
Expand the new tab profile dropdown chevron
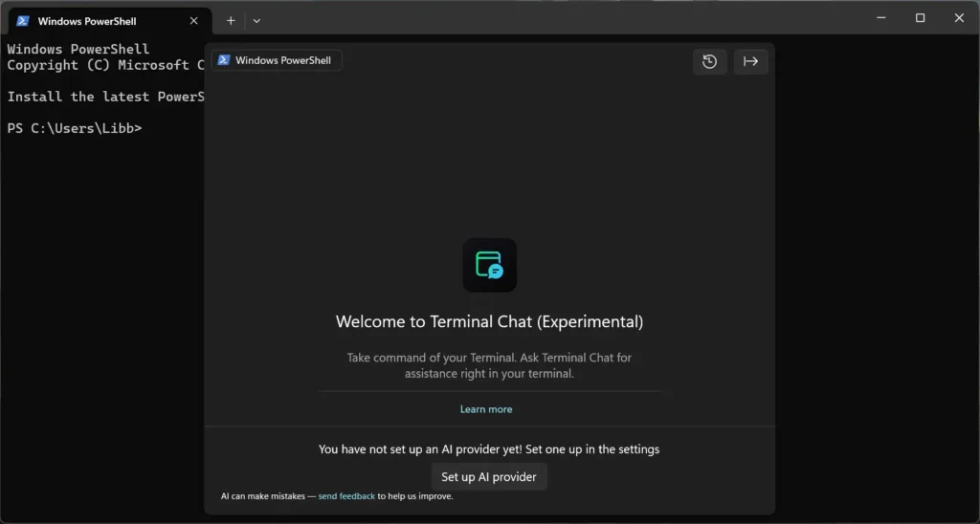click(256, 20)
